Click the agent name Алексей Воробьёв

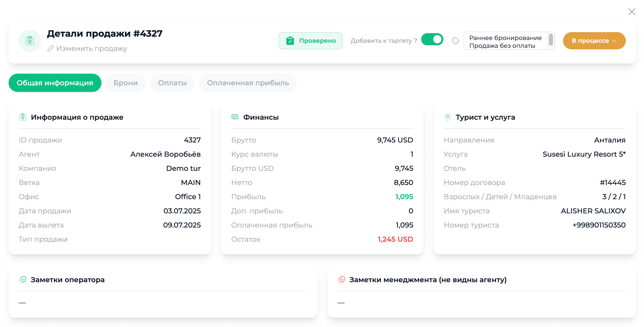click(x=165, y=154)
